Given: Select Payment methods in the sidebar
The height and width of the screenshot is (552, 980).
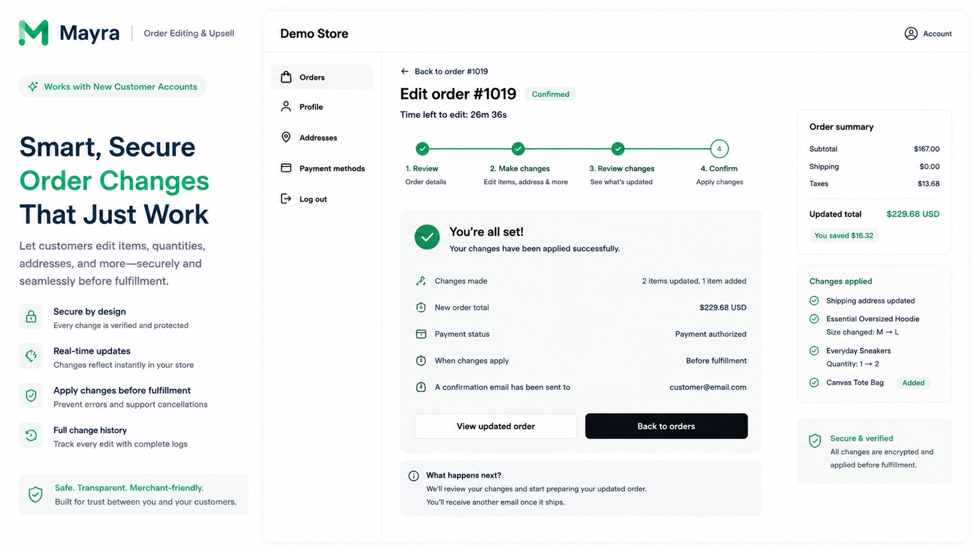Looking at the screenshot, I should tap(322, 168).
